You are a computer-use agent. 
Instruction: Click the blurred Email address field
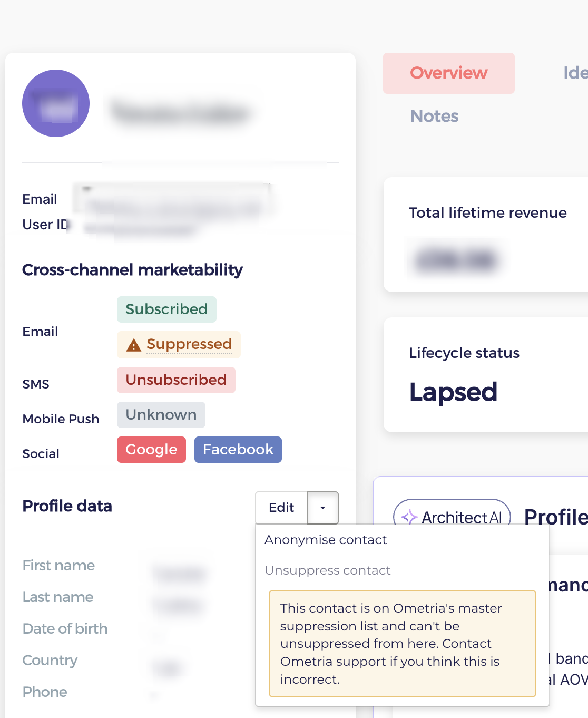coord(174,200)
